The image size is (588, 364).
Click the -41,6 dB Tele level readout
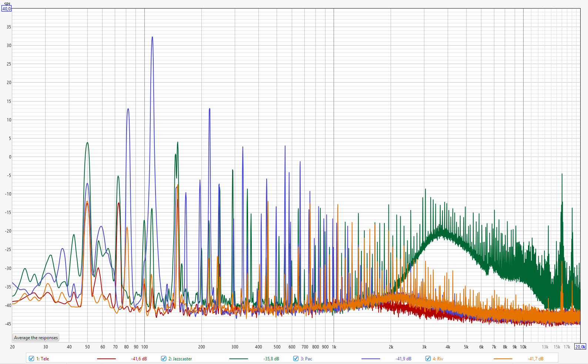[x=139, y=359]
